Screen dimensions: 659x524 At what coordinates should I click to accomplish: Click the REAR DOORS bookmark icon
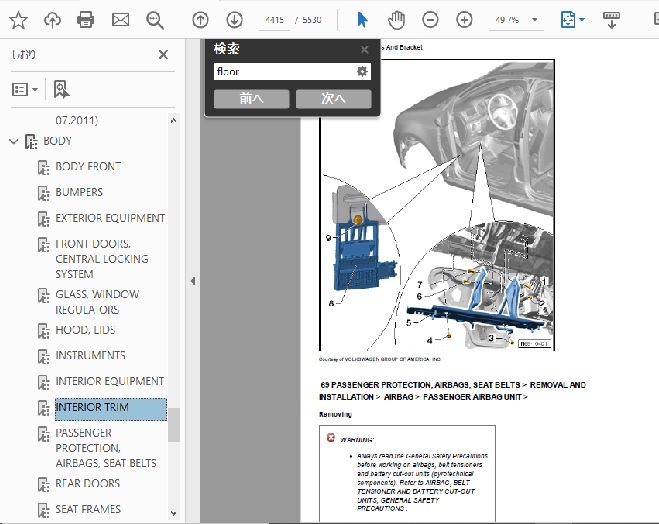[x=43, y=484]
